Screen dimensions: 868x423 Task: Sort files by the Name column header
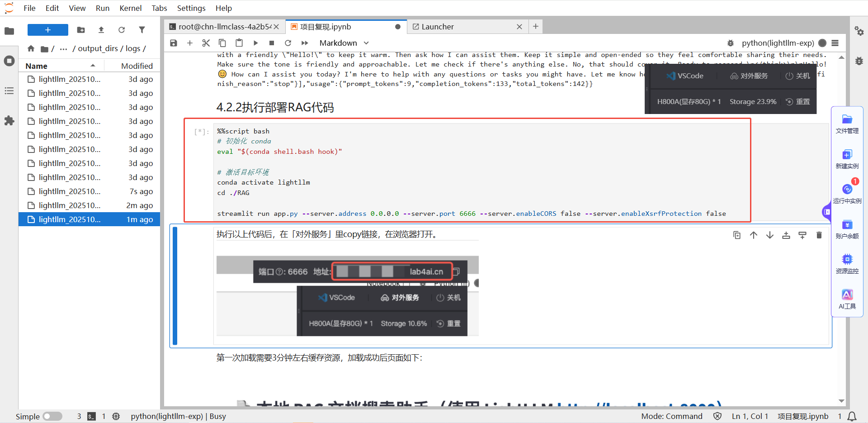point(61,66)
